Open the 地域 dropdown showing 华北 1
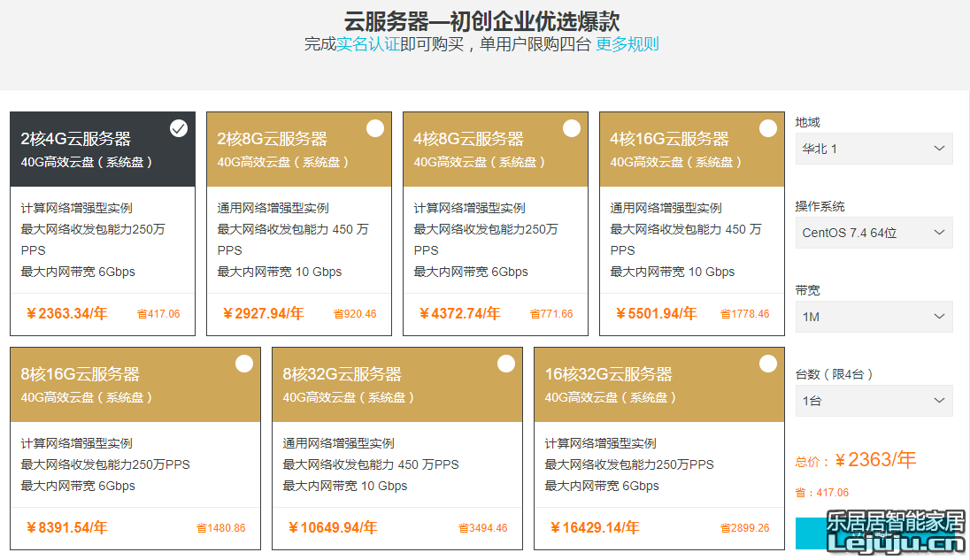This screenshot has height=560, width=970. coord(874,149)
